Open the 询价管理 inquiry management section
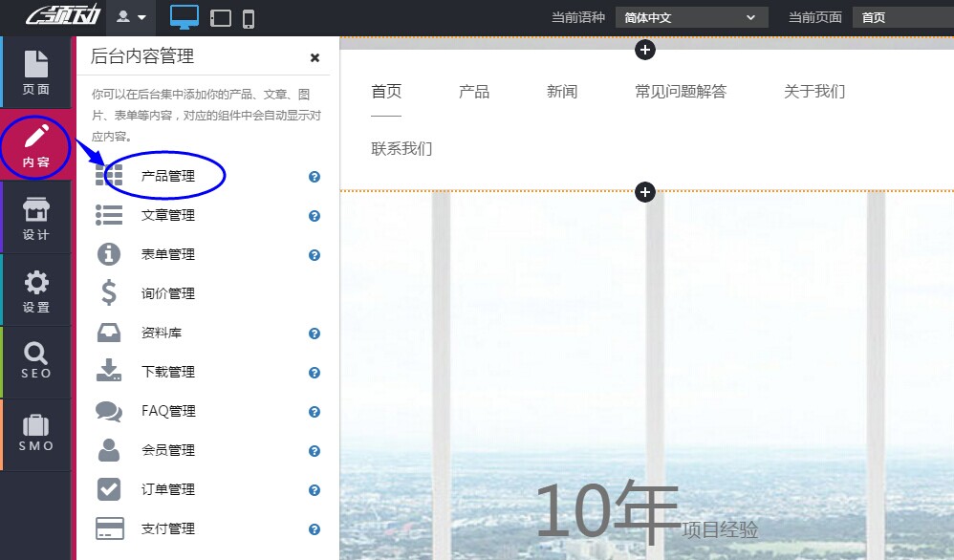This screenshot has width=954, height=560. click(x=167, y=293)
